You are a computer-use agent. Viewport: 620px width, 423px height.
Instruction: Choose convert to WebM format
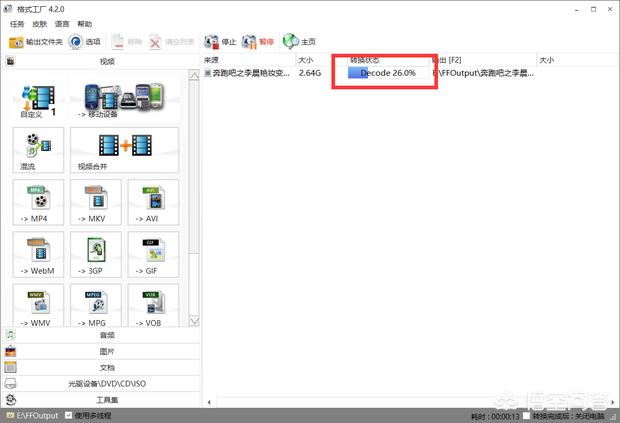(39, 256)
